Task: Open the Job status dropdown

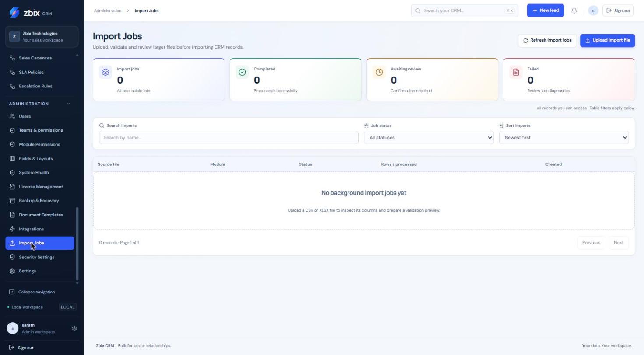Action: [429, 138]
